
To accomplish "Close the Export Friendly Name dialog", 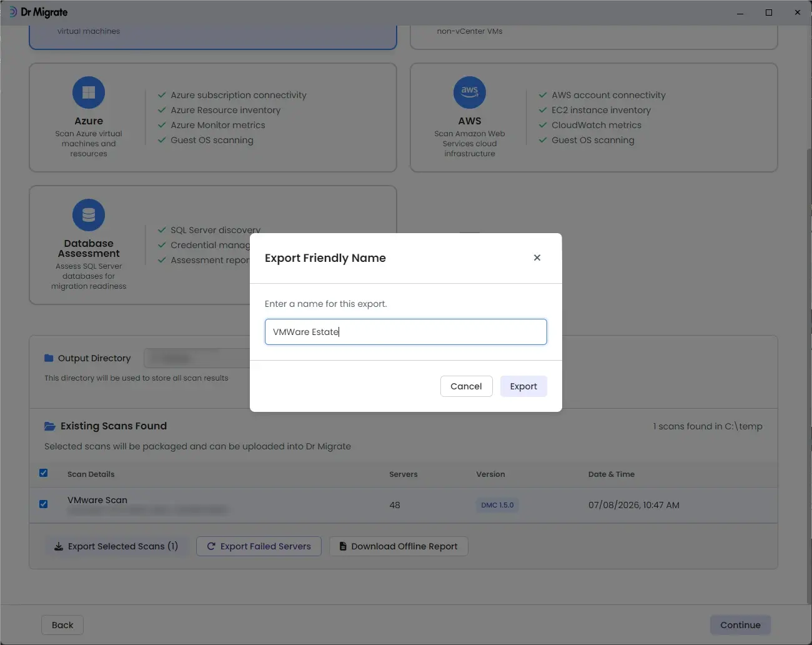I will [537, 257].
